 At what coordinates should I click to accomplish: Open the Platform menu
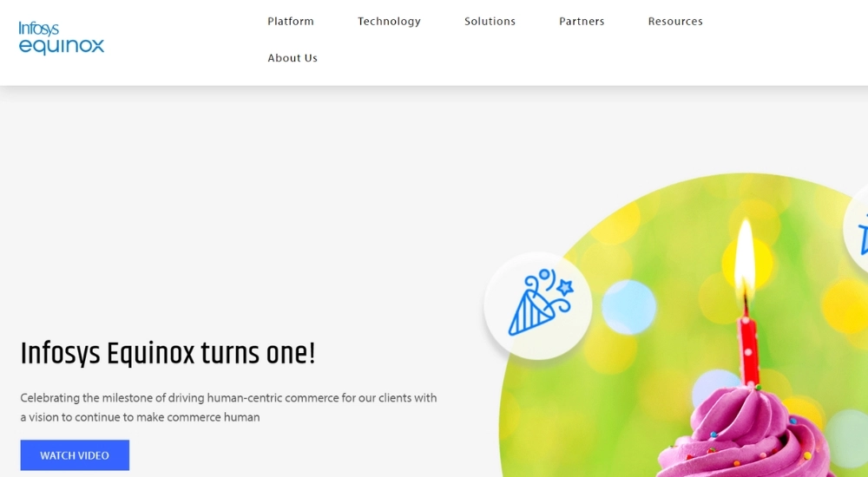coord(291,21)
